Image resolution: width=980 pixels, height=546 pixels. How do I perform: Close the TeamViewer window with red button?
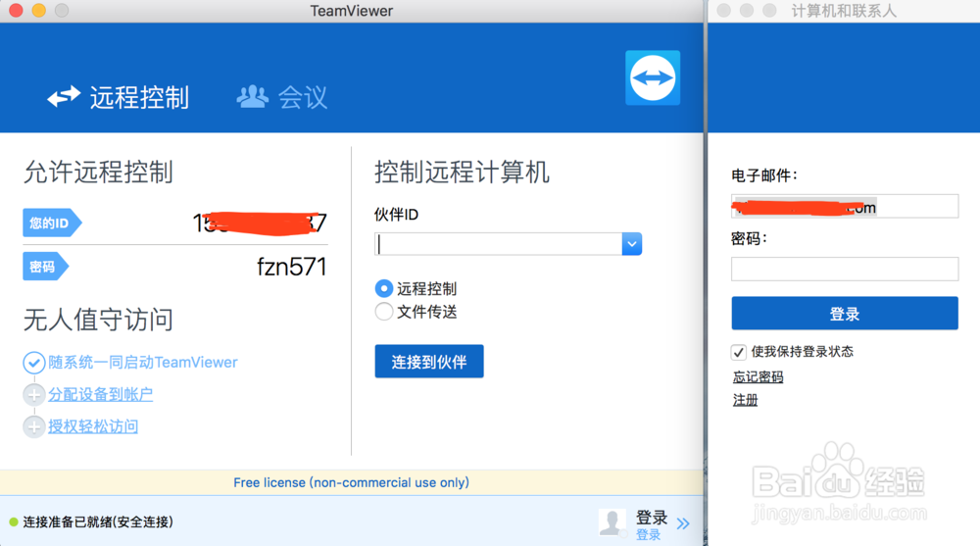coord(17,10)
